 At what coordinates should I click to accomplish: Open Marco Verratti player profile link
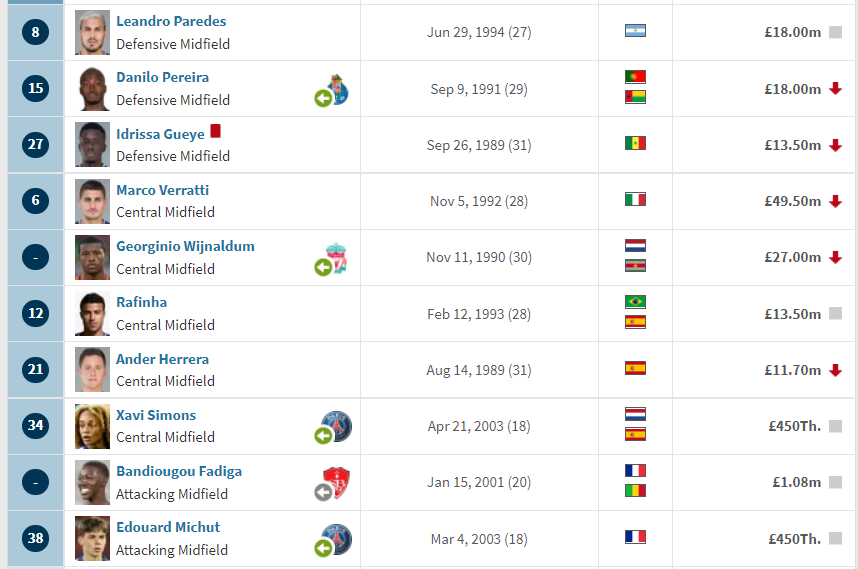(x=163, y=190)
